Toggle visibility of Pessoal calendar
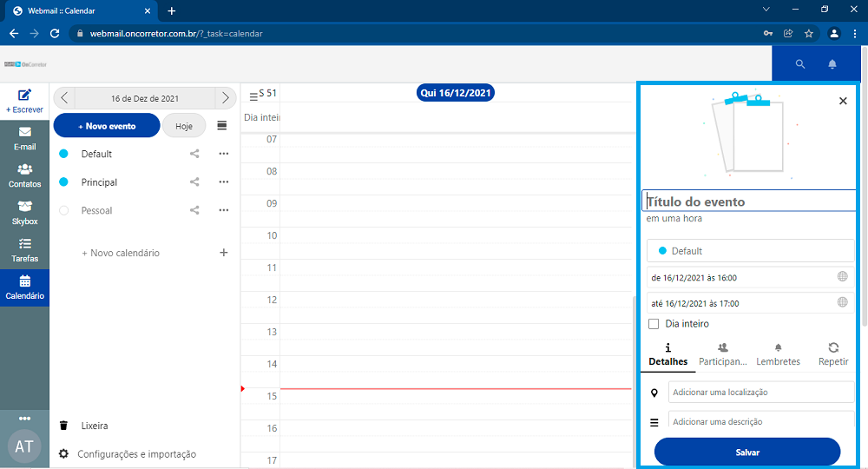 (x=63, y=210)
